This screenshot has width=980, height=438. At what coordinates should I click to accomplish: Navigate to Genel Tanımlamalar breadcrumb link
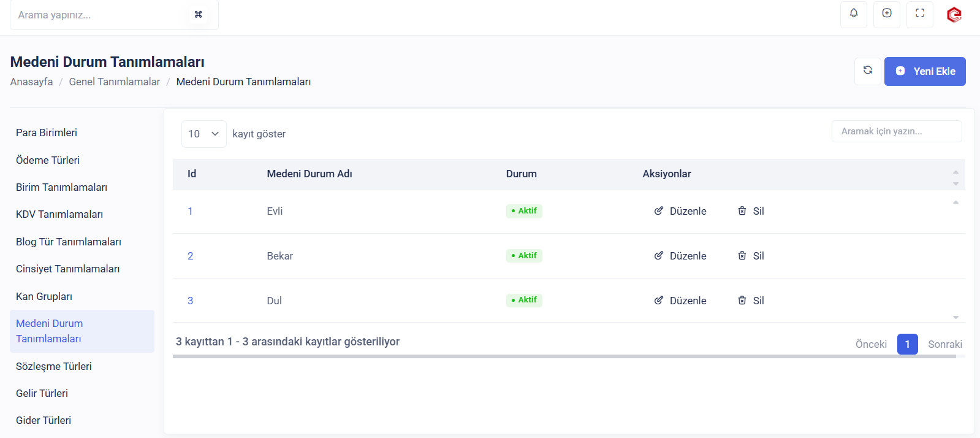pos(114,82)
